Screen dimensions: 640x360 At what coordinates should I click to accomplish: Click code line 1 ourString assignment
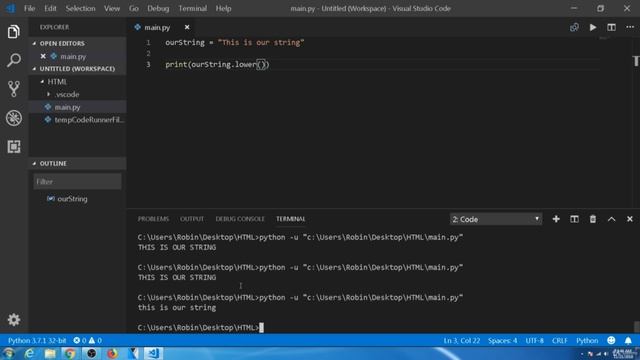coord(235,42)
